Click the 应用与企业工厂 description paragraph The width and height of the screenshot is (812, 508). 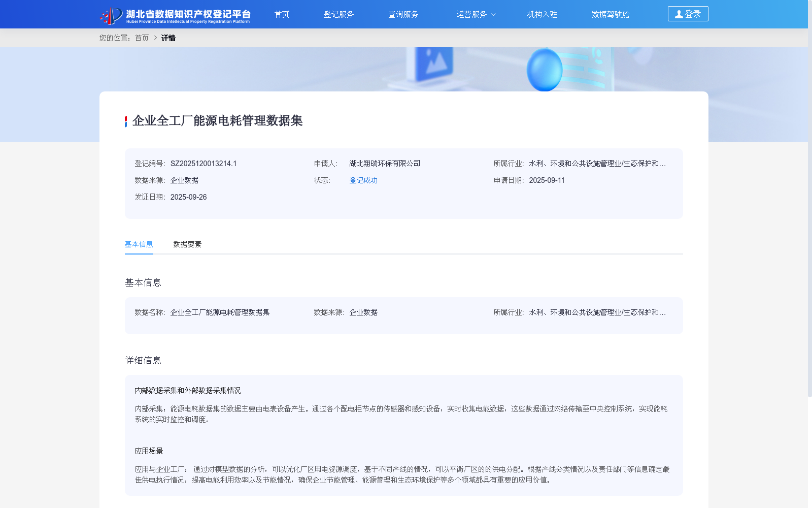(402, 474)
